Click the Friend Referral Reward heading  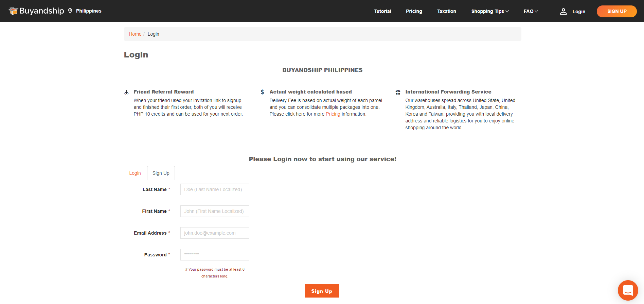pyautogui.click(x=163, y=92)
